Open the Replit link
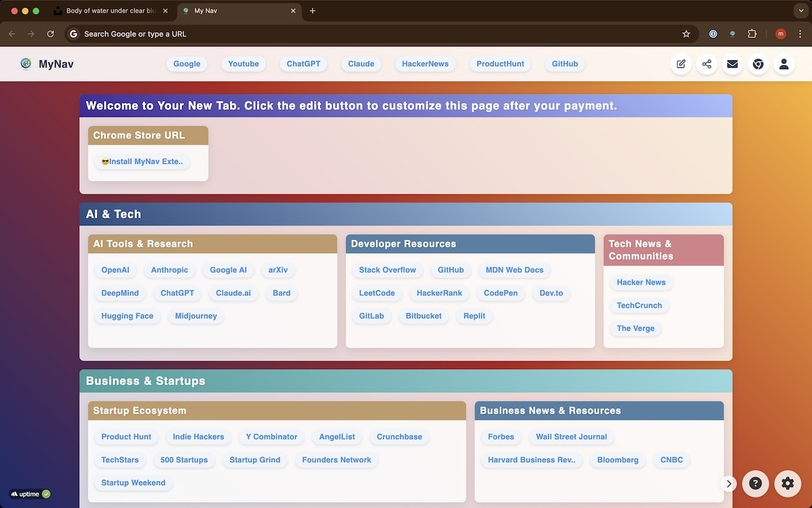The width and height of the screenshot is (812, 508). click(x=474, y=316)
